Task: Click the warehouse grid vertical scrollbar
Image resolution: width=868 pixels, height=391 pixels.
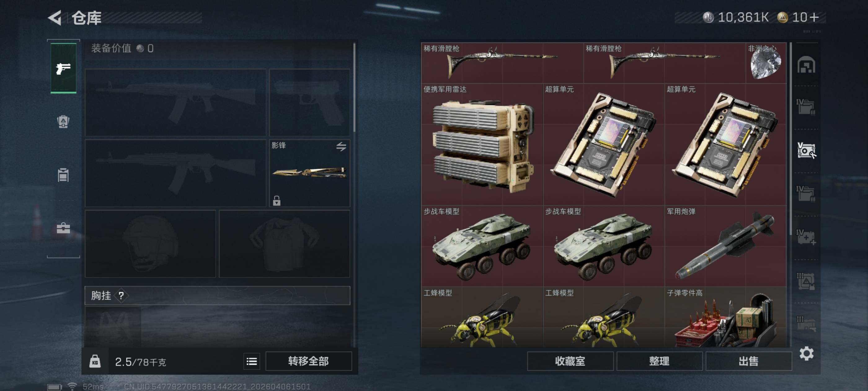Action: click(x=790, y=138)
